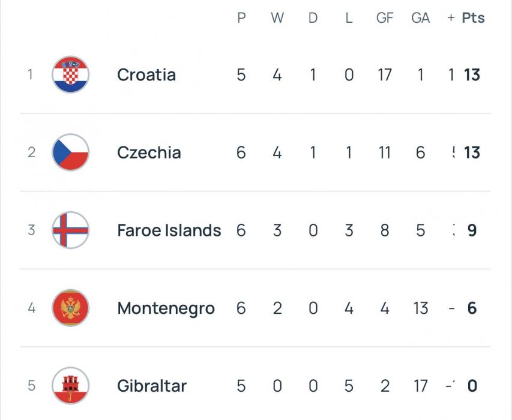
Task: Click the Gibraltar flag icon
Action: point(71,386)
